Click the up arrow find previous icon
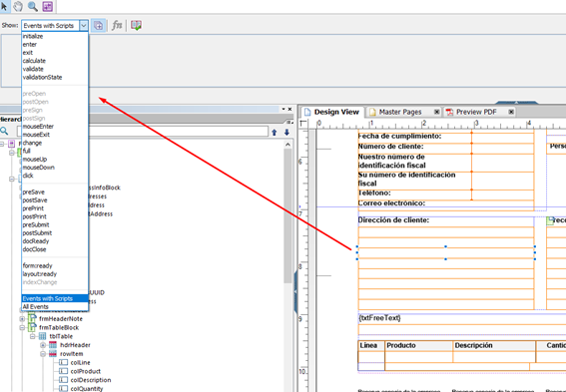 (x=275, y=133)
